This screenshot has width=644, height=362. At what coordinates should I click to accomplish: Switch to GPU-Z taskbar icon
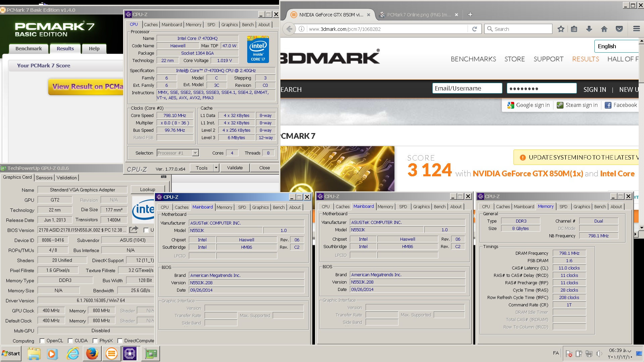tap(151, 354)
